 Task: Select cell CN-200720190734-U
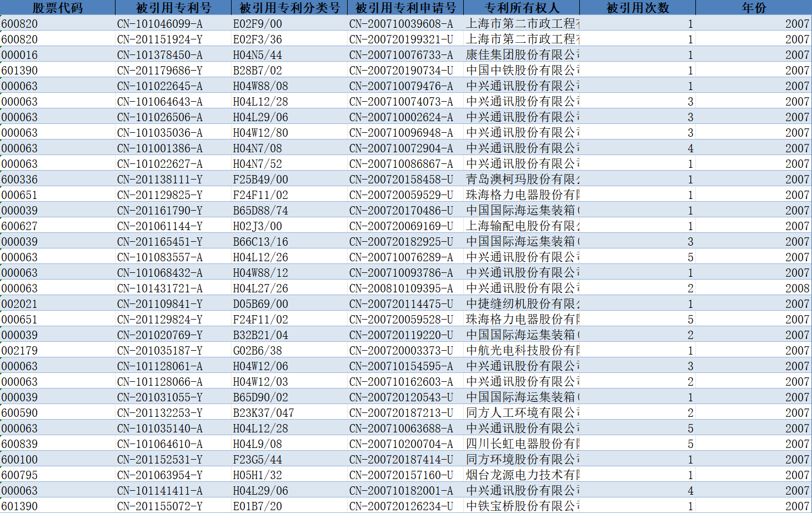point(405,71)
